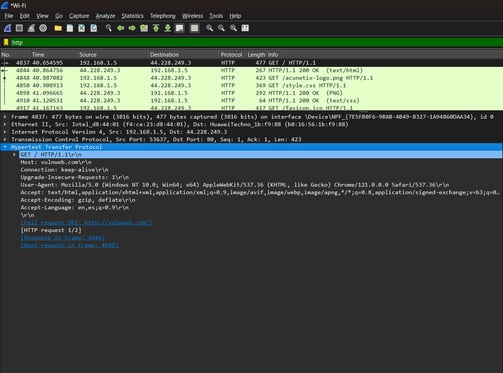Select packet 4844 200 OK text/html
The image size is (503, 373).
(x=251, y=70)
